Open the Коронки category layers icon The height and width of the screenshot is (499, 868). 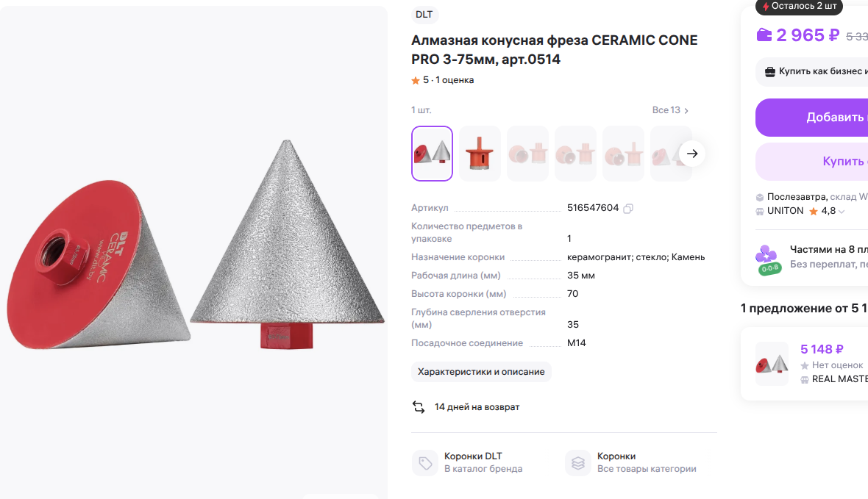coord(578,463)
